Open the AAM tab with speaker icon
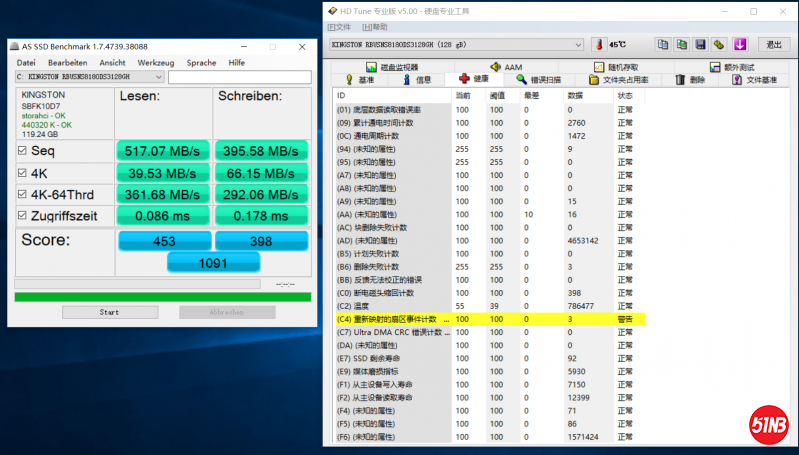This screenshot has height=455, width=799. coord(506,67)
